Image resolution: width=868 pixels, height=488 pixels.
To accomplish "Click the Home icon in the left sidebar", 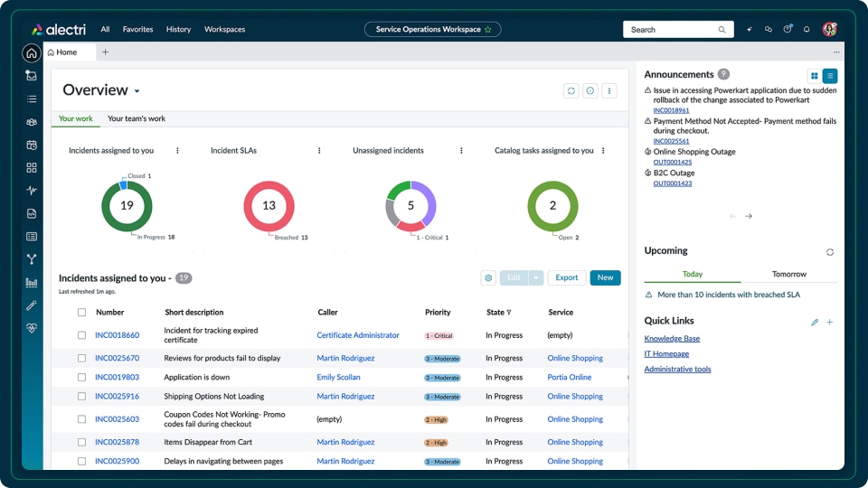I will click(x=32, y=53).
